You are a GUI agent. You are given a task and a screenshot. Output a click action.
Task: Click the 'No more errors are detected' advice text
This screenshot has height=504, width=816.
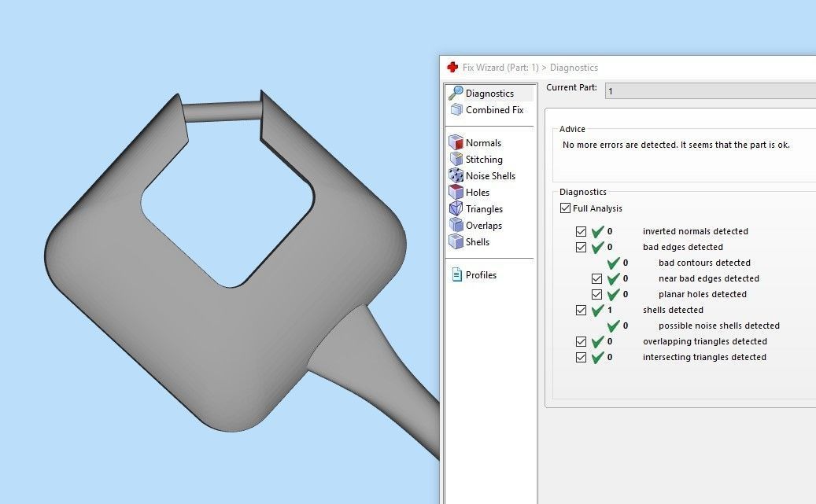coord(676,145)
